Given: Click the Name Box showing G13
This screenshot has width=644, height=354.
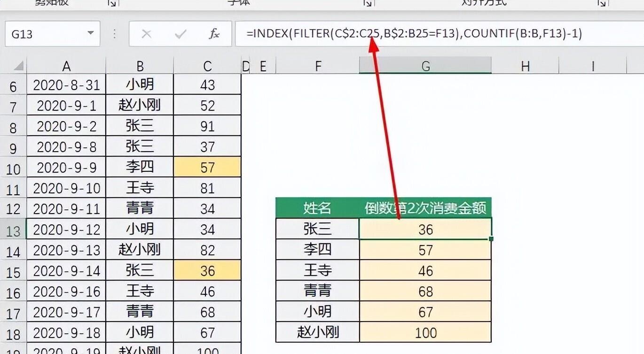Looking at the screenshot, I should [x=45, y=34].
